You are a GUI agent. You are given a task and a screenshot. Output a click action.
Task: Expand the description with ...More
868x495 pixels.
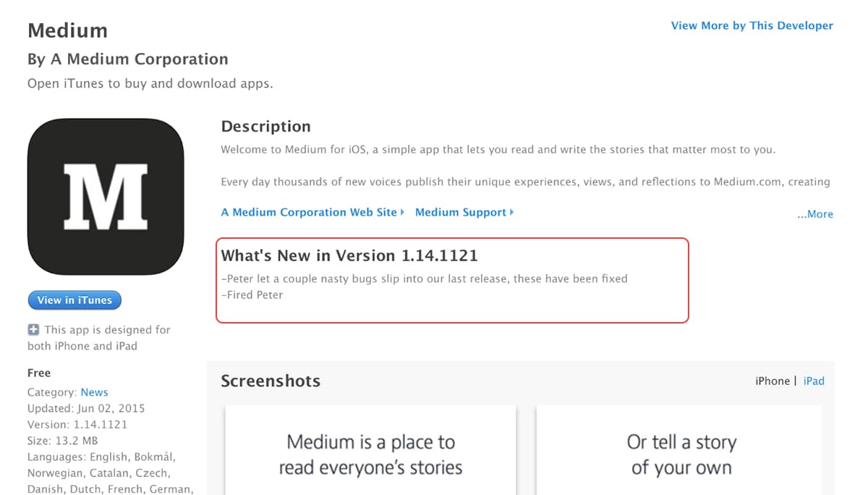pyautogui.click(x=814, y=214)
